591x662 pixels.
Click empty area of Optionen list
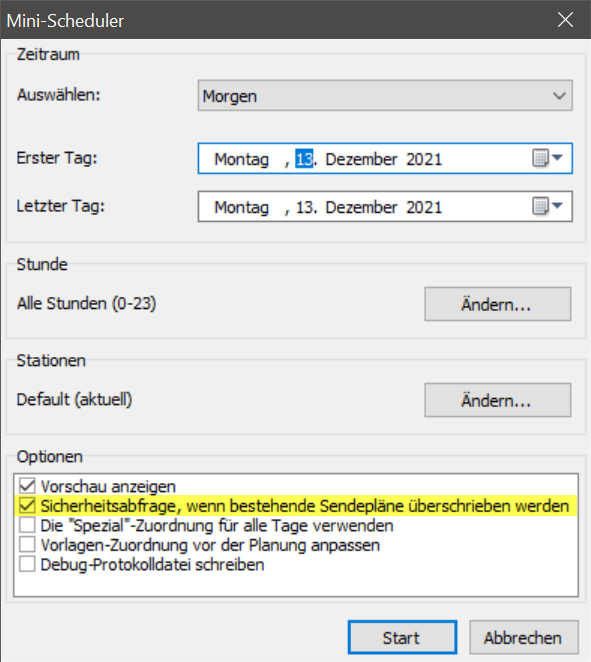tap(296, 584)
